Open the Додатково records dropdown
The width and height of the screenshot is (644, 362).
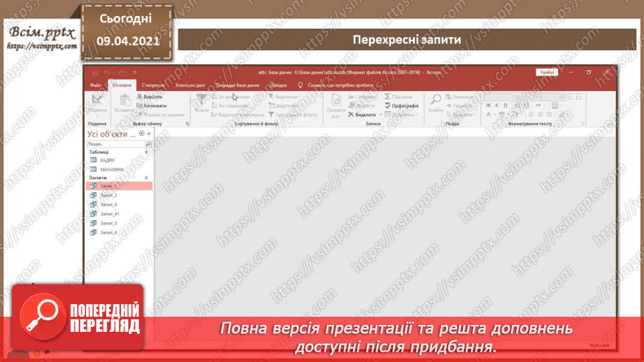pyautogui.click(x=401, y=115)
